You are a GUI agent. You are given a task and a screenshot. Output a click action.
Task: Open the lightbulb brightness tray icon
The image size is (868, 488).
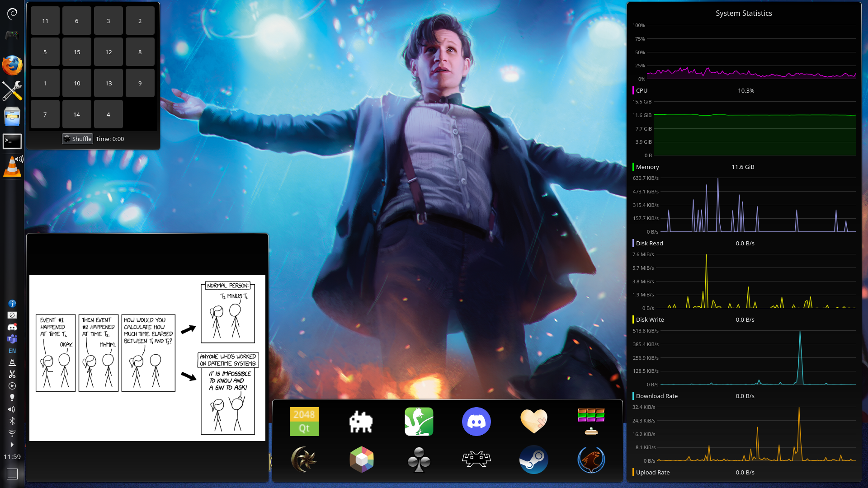coord(12,398)
